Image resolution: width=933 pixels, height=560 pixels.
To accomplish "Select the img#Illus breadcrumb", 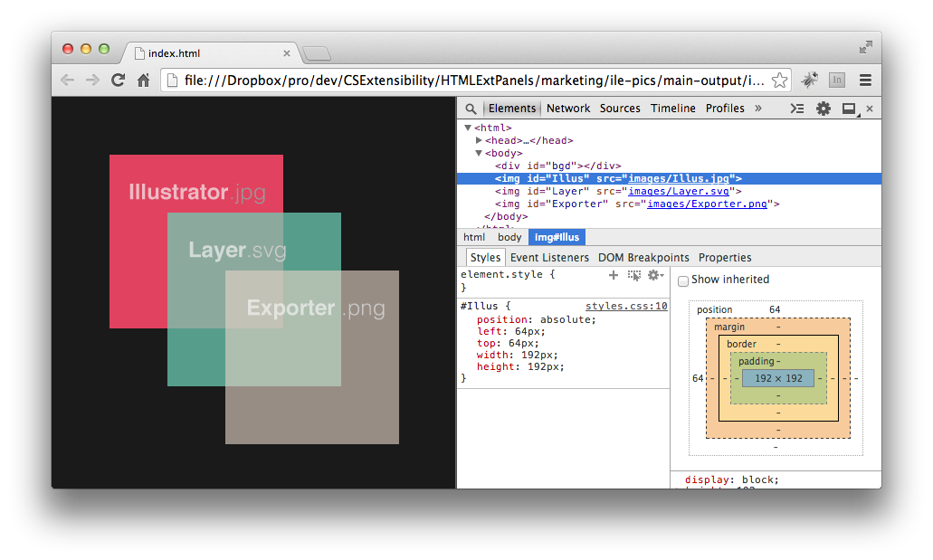I will (x=557, y=237).
